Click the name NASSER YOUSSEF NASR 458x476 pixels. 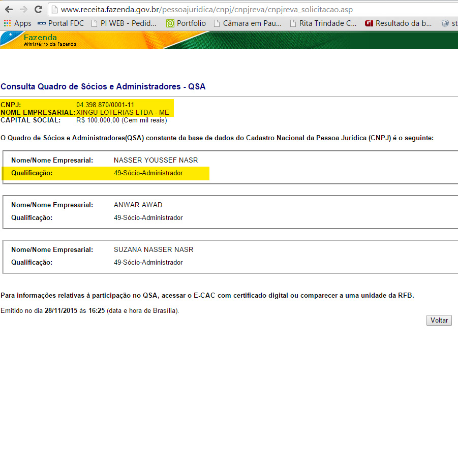point(156,161)
